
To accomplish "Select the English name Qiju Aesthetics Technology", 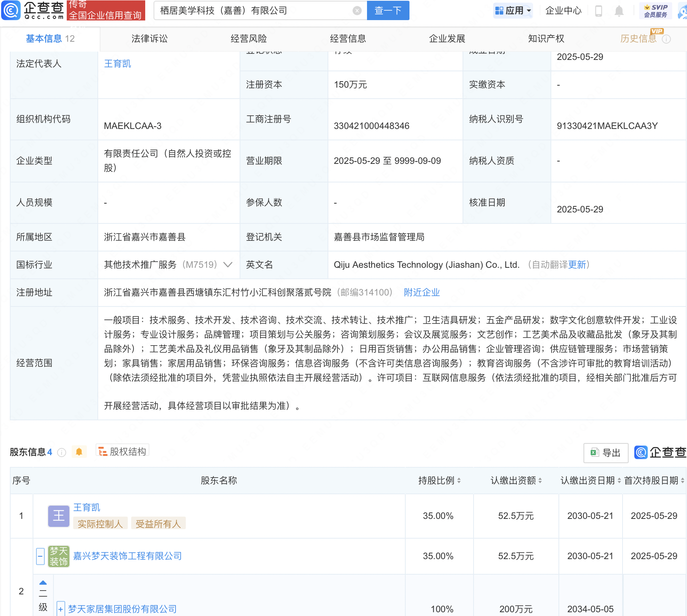I will click(x=426, y=265).
